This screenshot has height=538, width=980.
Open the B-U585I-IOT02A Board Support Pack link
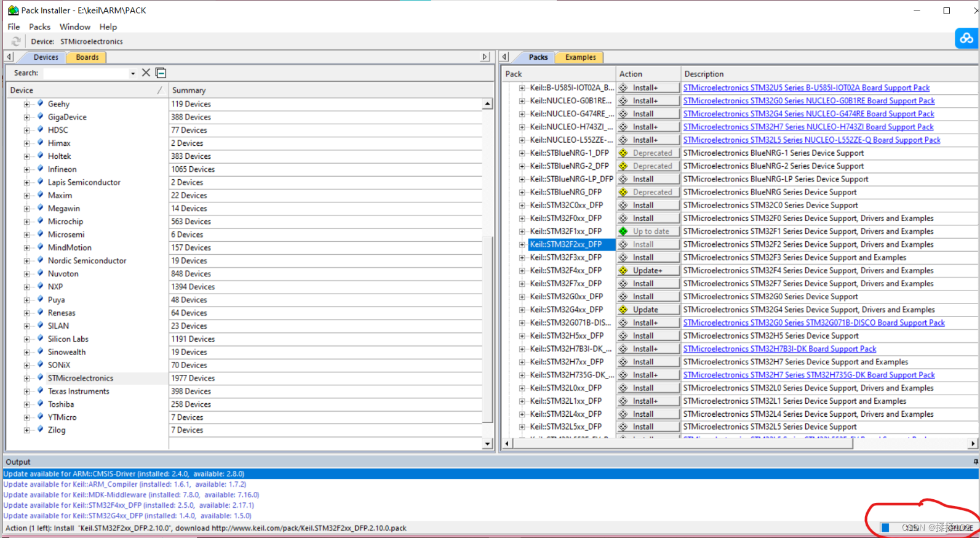(807, 88)
